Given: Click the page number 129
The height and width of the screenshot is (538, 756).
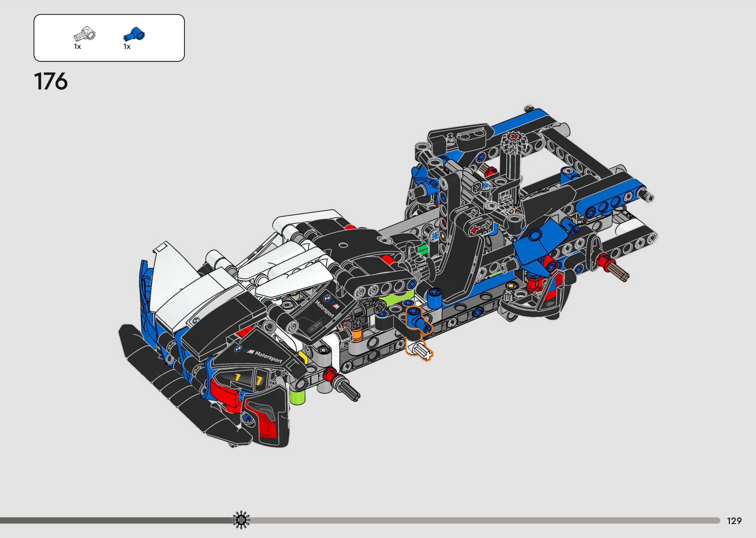Looking at the screenshot, I should pos(734,521).
